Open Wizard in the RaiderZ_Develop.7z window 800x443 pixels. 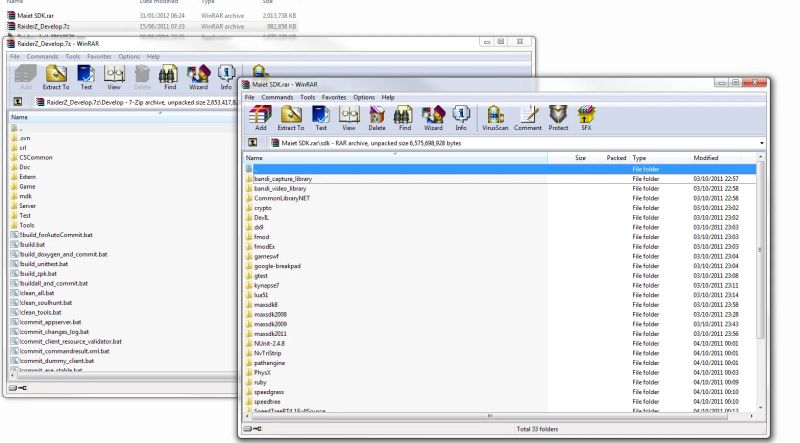pos(198,78)
